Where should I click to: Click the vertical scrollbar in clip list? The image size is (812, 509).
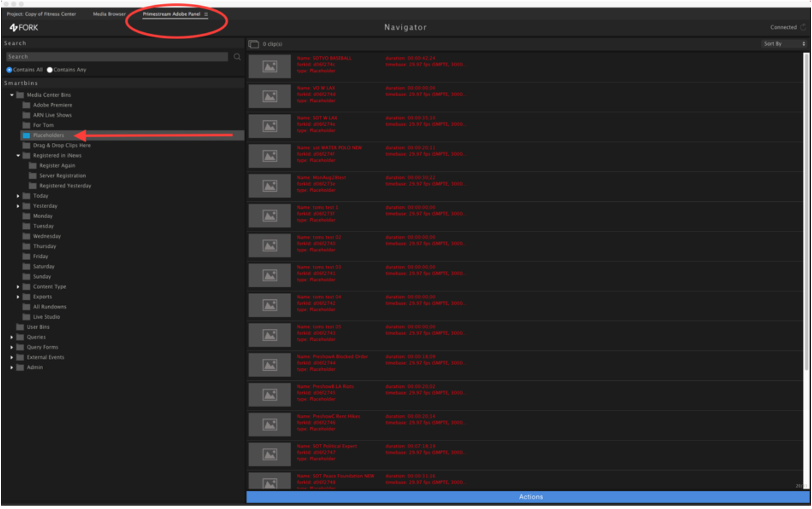[806, 227]
